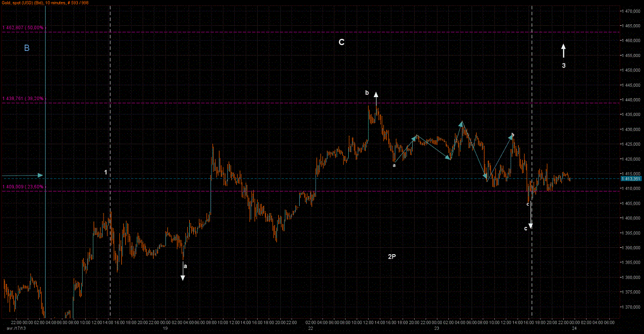Select the 1 438,761 (38,20%) Fibonacci label
This screenshot has height=334, width=644.
tap(24, 99)
